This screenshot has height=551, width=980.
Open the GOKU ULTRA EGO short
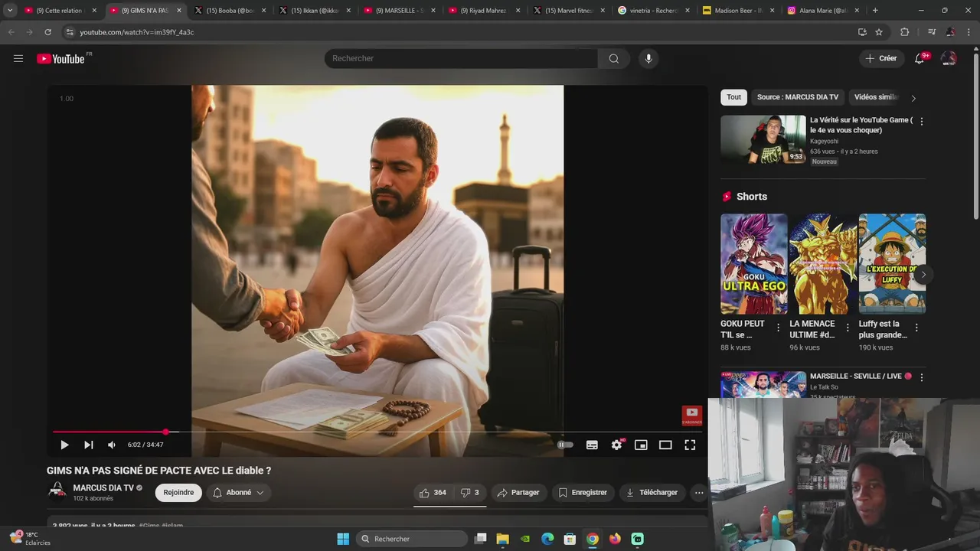pos(754,263)
